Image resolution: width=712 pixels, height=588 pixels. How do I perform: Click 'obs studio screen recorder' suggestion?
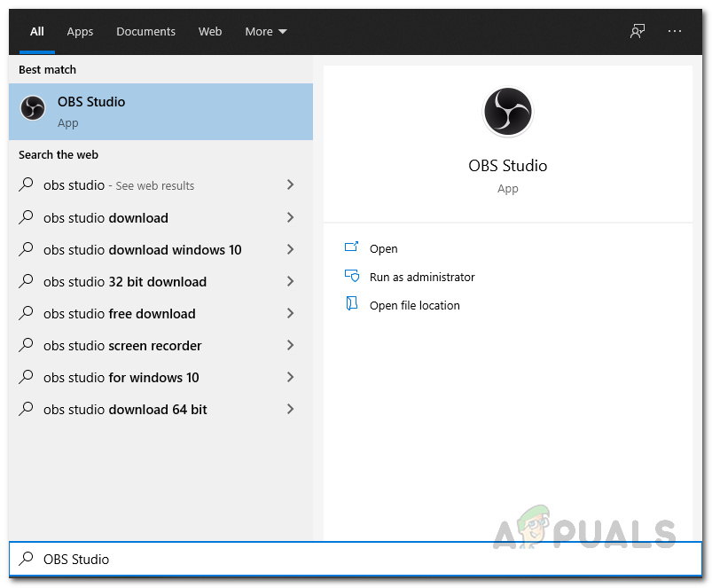122,346
